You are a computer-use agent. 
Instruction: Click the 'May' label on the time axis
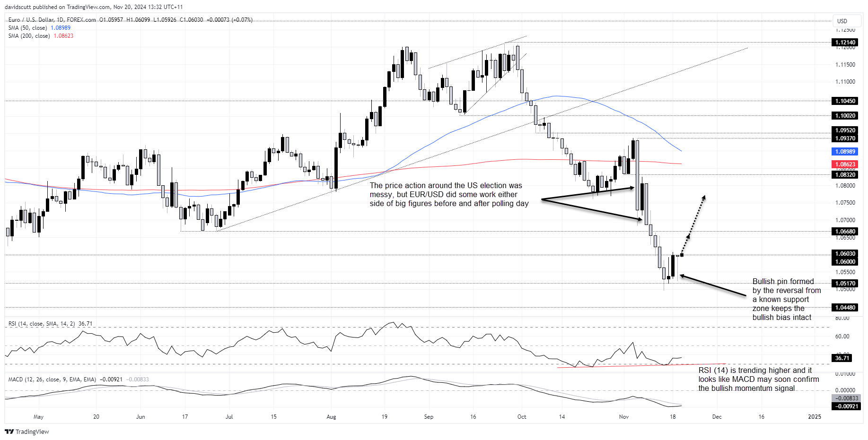tap(38, 417)
